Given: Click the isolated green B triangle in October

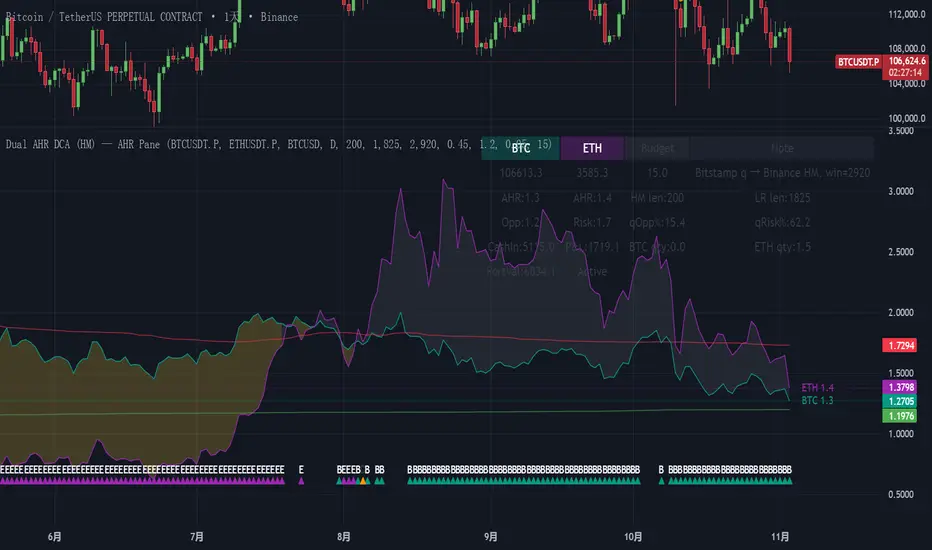Looking at the screenshot, I should click(661, 481).
